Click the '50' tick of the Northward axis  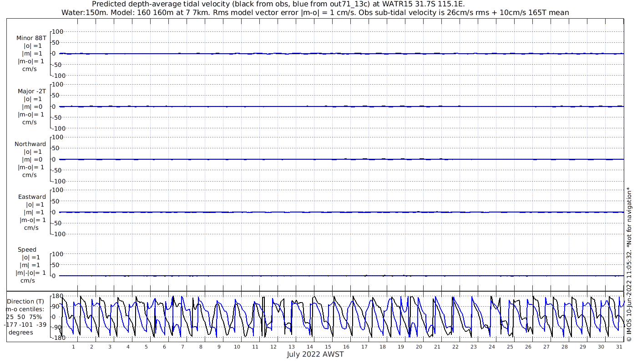(56, 148)
